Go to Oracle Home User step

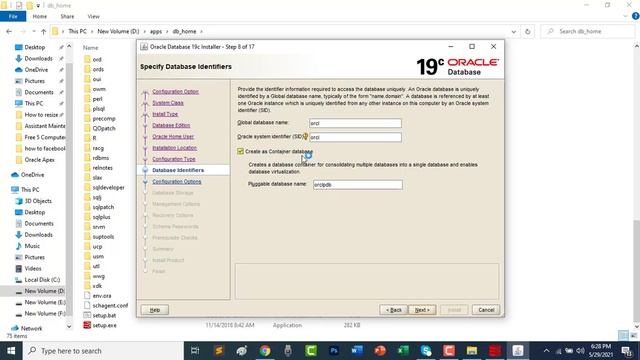pos(173,137)
